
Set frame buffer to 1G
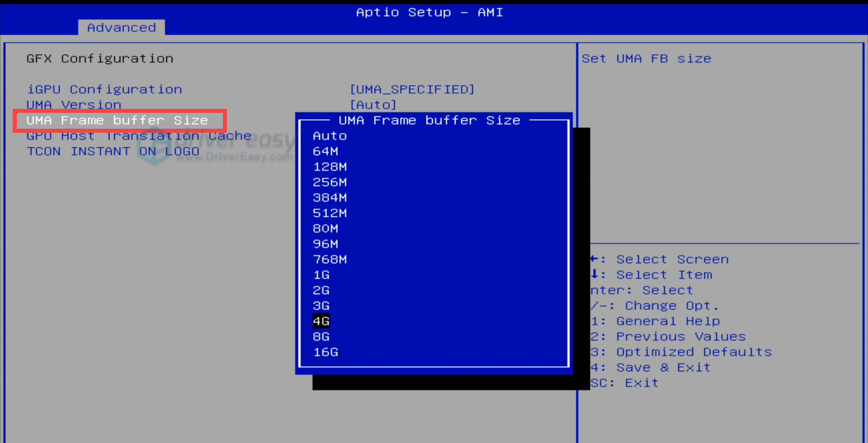321,275
